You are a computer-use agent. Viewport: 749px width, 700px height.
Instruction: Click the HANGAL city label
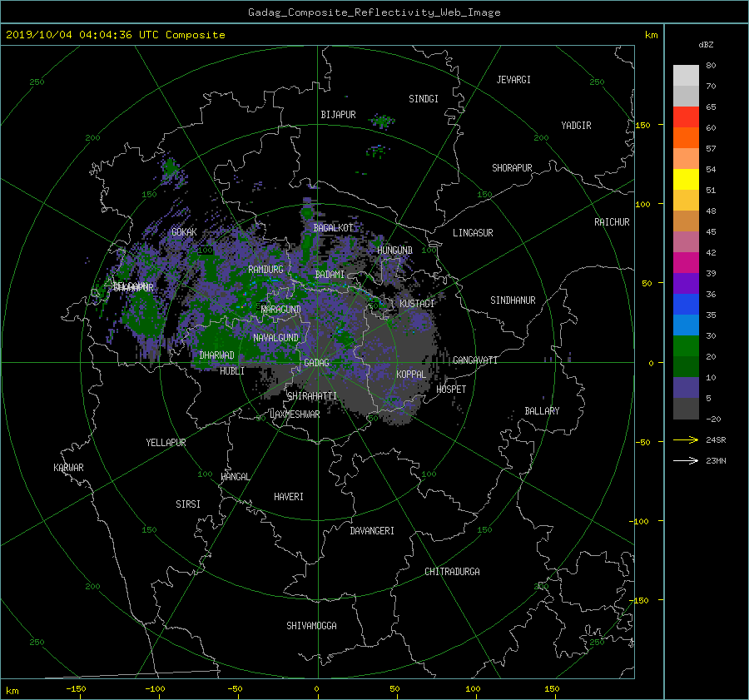(235, 477)
